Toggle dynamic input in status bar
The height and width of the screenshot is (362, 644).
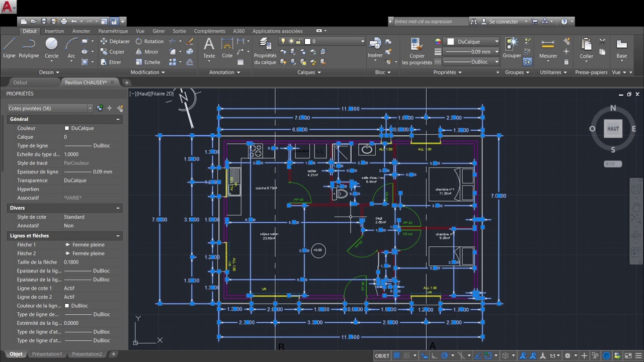pyautogui.click(x=425, y=355)
